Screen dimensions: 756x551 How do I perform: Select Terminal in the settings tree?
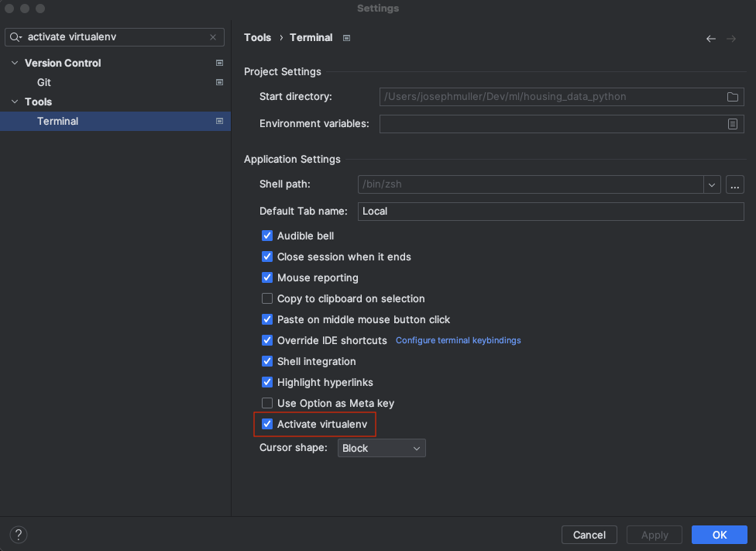pos(58,121)
